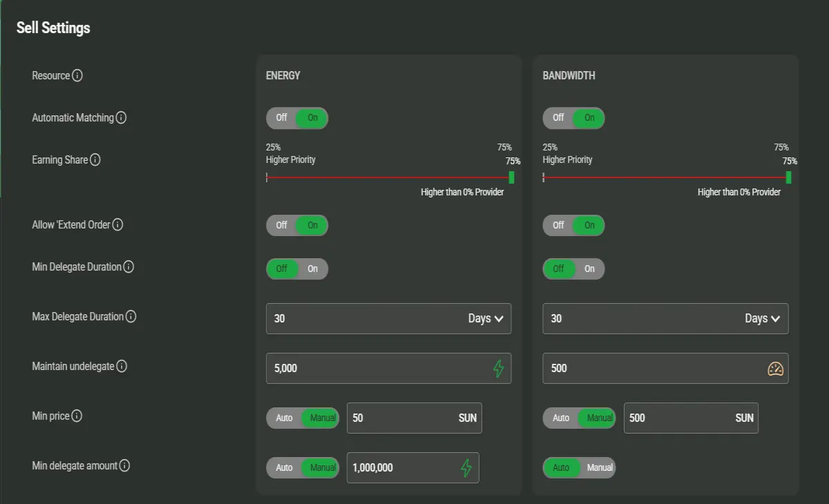829x504 pixels.
Task: Choose Auto for Bandwidth Min price
Action: pos(561,418)
